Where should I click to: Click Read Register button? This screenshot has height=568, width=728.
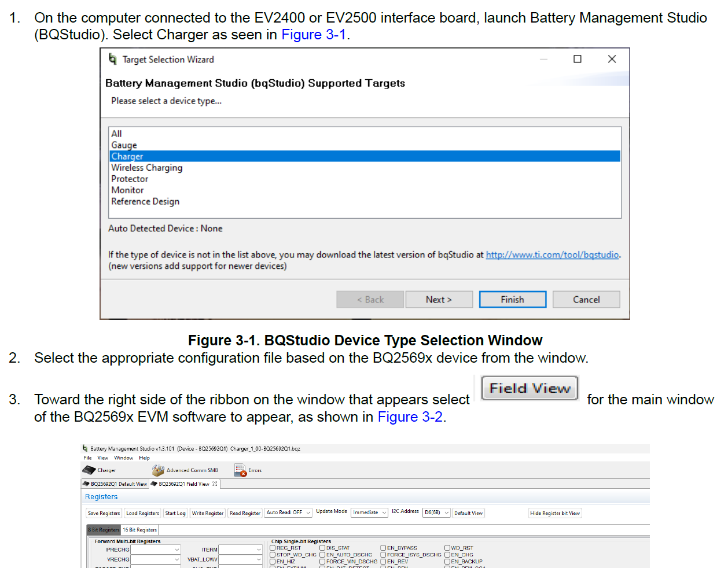(x=245, y=513)
